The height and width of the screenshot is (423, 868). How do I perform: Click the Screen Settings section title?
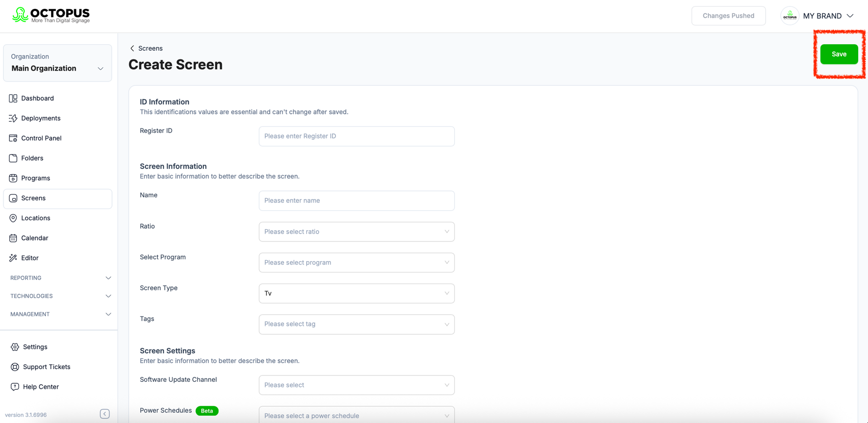click(168, 351)
